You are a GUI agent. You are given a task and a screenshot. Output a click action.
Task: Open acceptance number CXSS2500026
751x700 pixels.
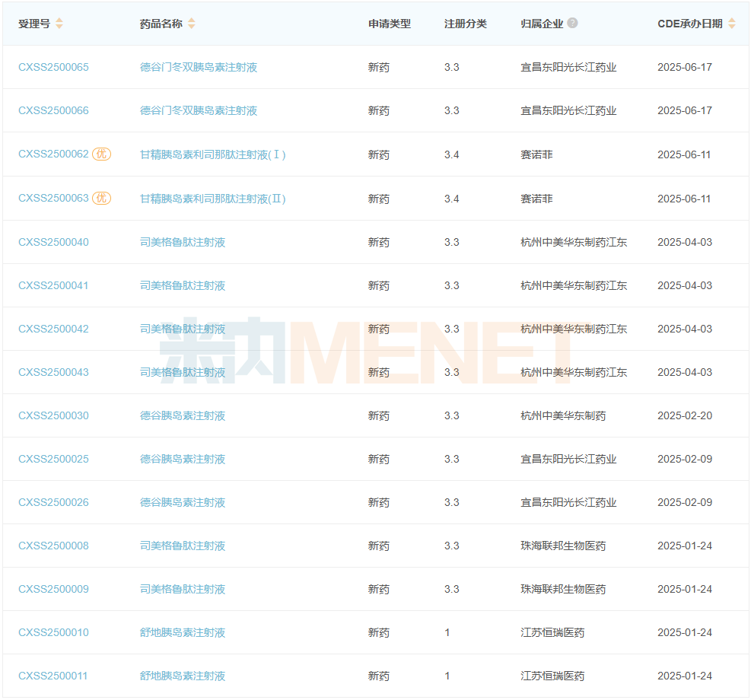click(x=53, y=503)
